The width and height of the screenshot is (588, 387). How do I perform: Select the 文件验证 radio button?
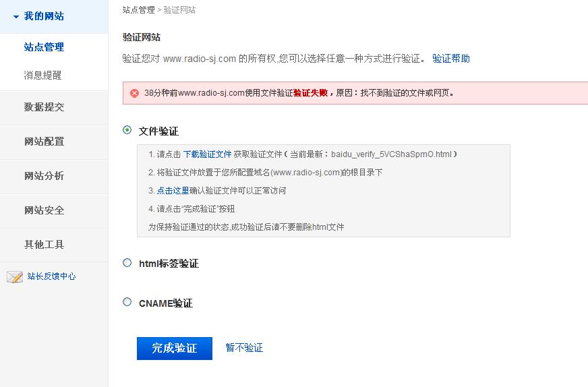click(x=127, y=130)
